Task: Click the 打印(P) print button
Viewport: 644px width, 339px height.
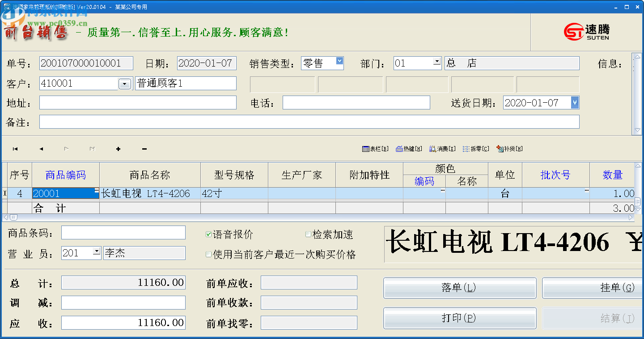Action: point(459,318)
